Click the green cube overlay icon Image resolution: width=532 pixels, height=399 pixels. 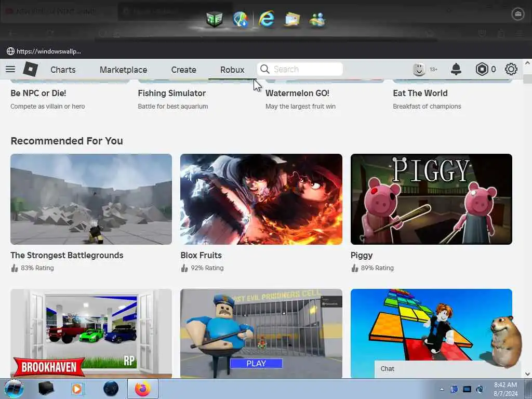pos(215,19)
